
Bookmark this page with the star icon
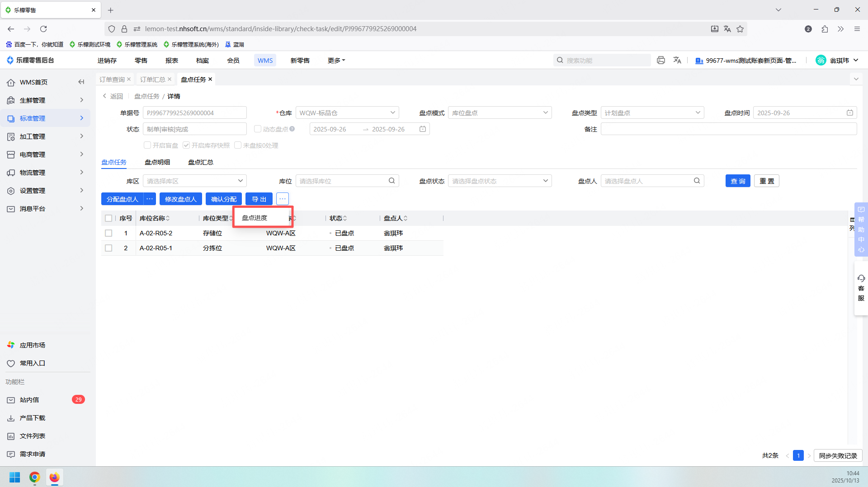point(740,29)
